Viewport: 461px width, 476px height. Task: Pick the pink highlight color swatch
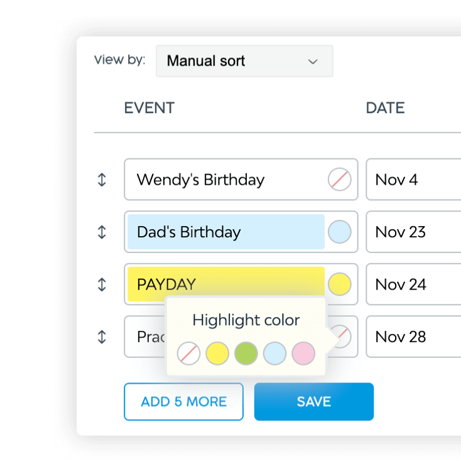[x=303, y=354]
